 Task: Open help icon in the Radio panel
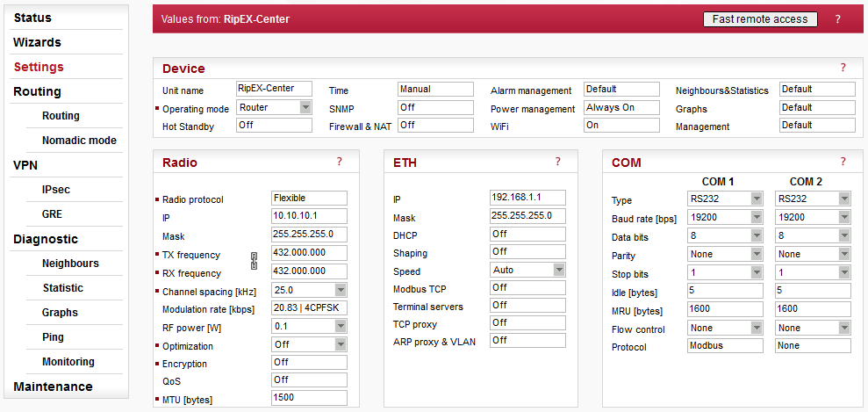[x=340, y=162]
